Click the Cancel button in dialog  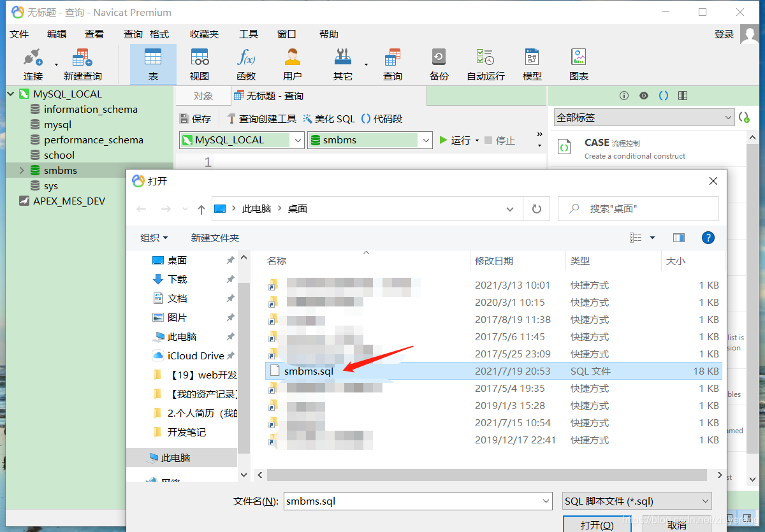click(x=677, y=525)
